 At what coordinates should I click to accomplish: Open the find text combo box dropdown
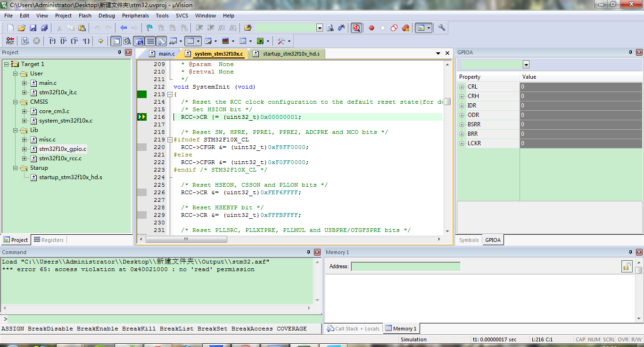pyautogui.click(x=320, y=28)
